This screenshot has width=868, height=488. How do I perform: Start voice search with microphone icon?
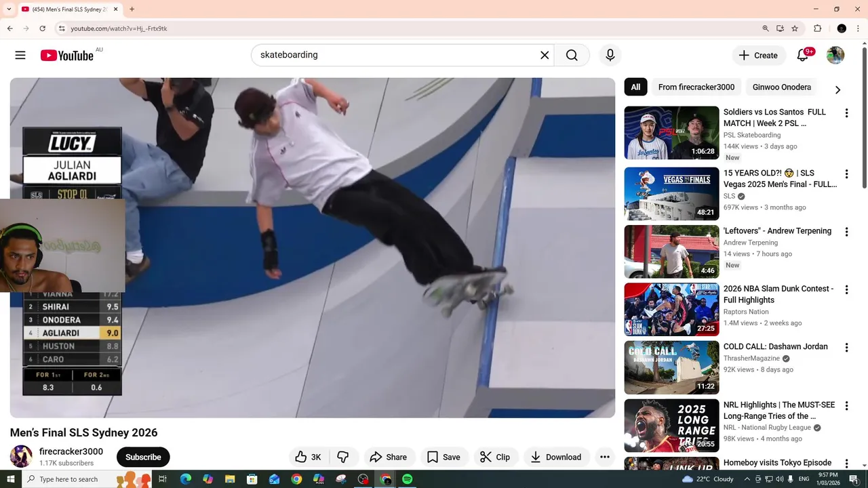(x=610, y=56)
